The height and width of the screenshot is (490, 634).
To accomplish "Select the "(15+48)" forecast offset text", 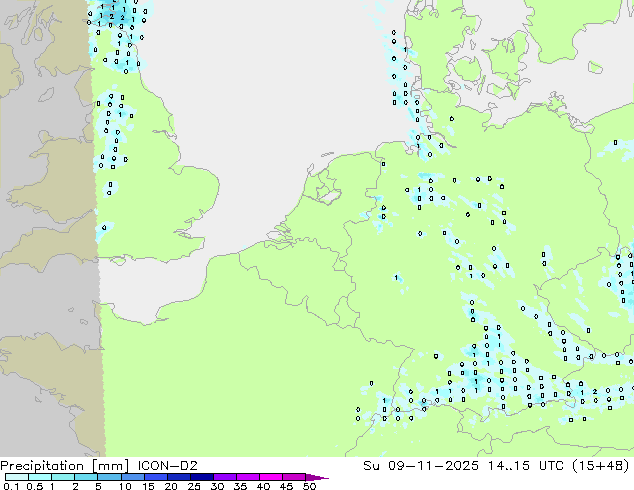I will [601, 466].
